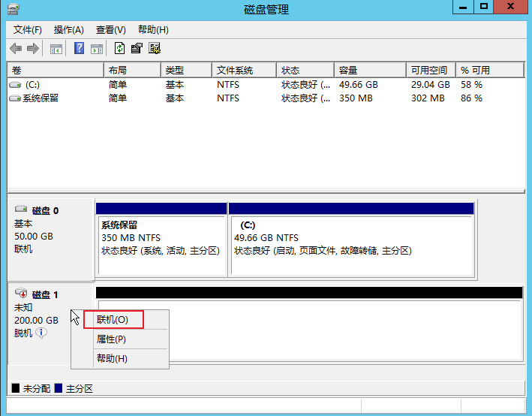The image size is (532, 416).
Task: Open the Properties toolbar icon
Action: coord(137,48)
